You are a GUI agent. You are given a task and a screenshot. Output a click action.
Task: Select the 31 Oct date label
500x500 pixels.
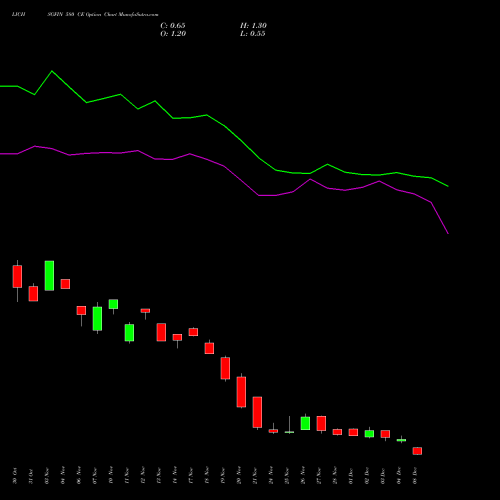31,476
